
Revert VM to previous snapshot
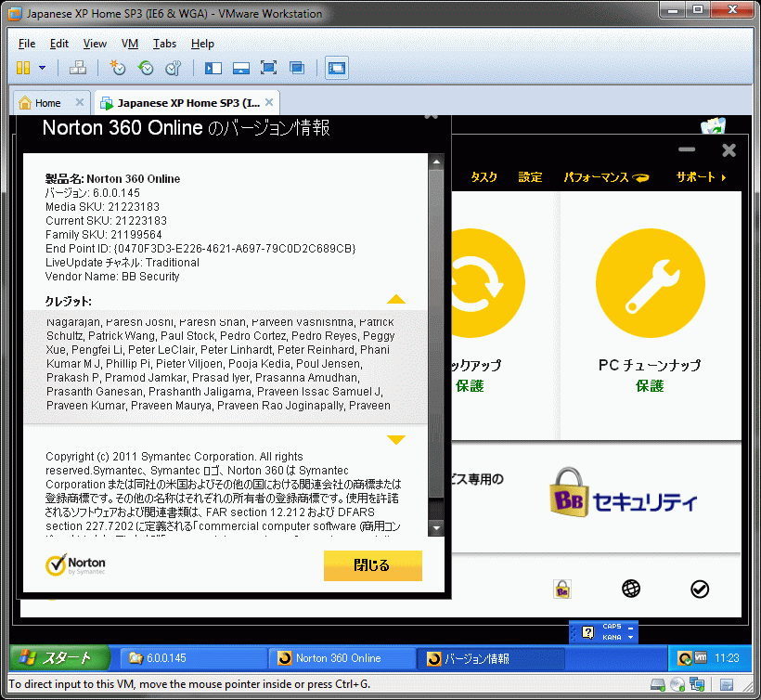[146, 68]
